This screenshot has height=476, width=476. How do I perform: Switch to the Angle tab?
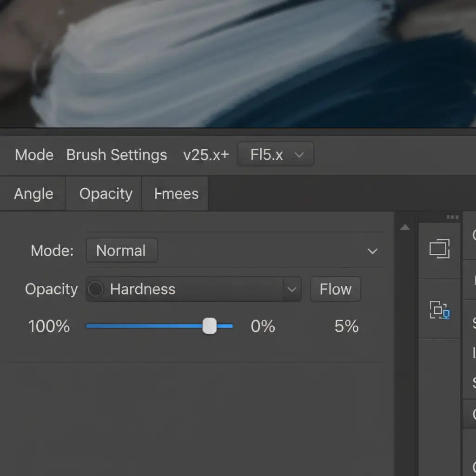(33, 194)
